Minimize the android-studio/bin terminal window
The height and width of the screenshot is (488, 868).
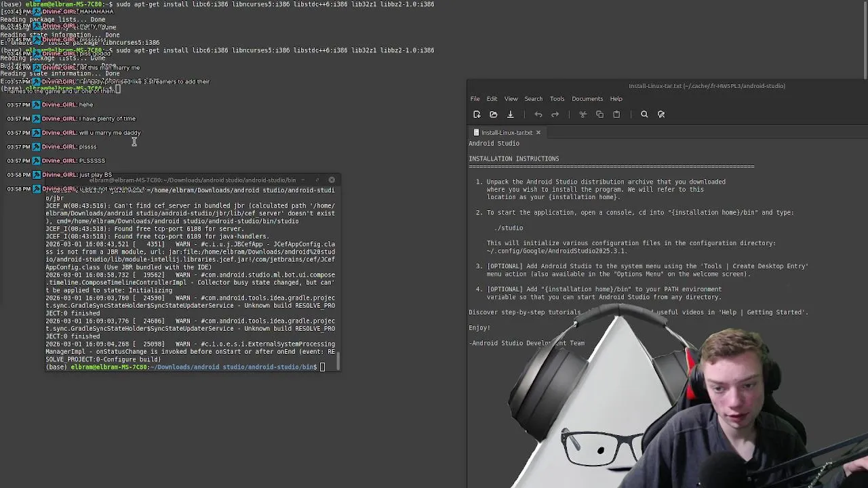coord(302,180)
